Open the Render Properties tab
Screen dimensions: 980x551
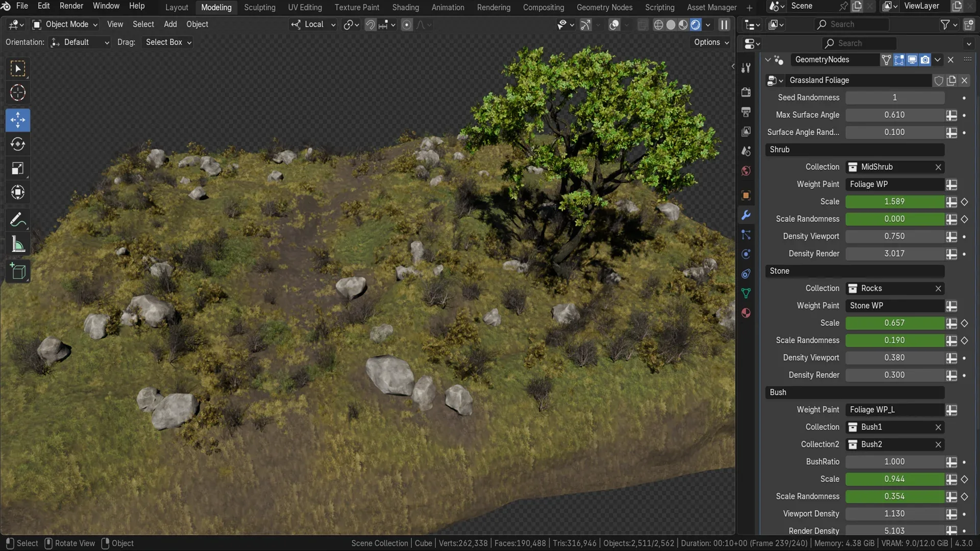click(x=746, y=92)
